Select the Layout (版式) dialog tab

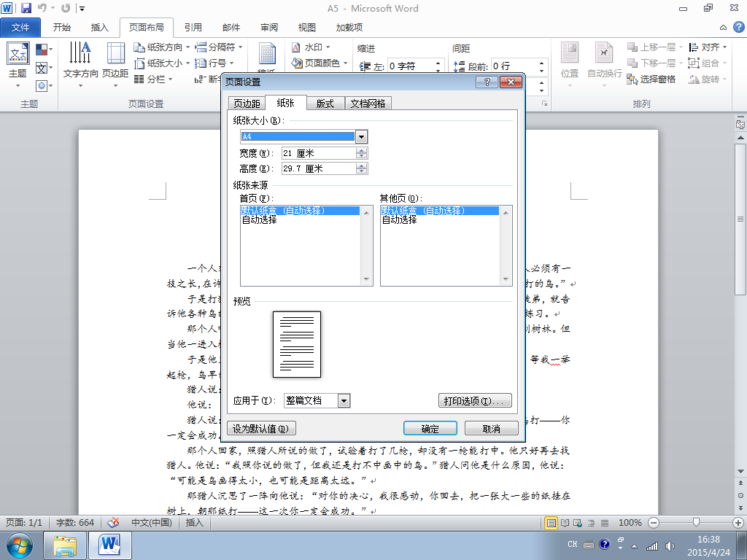coord(325,104)
